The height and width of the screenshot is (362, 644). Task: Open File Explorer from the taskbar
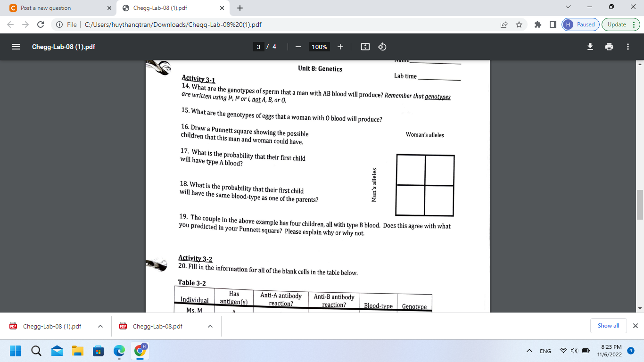78,351
